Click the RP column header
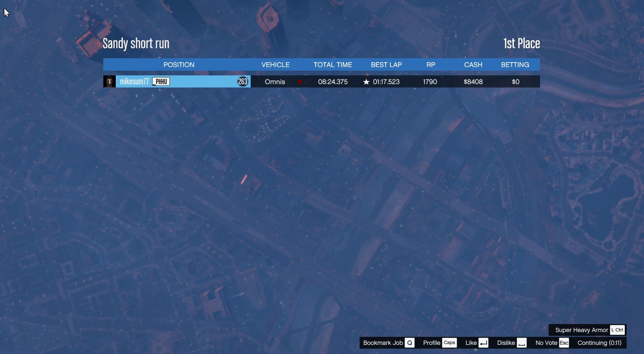Screen dimensions: 644x354 [431, 65]
